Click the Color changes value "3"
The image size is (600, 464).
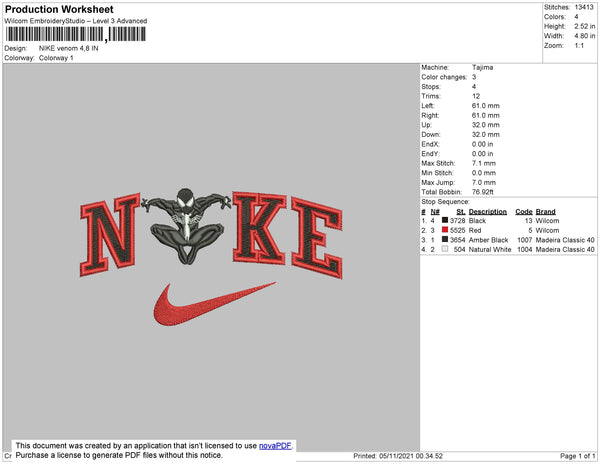pos(474,77)
